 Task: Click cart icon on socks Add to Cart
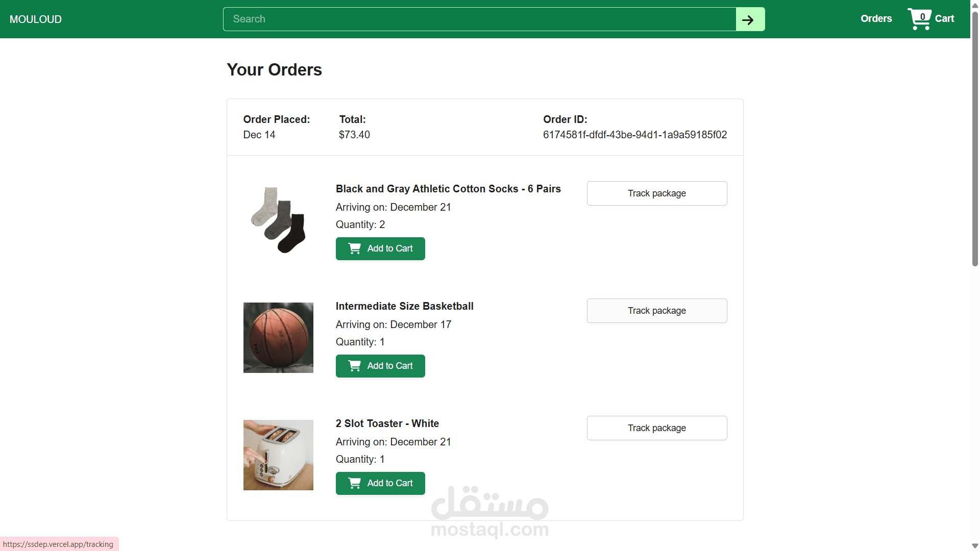click(354, 248)
